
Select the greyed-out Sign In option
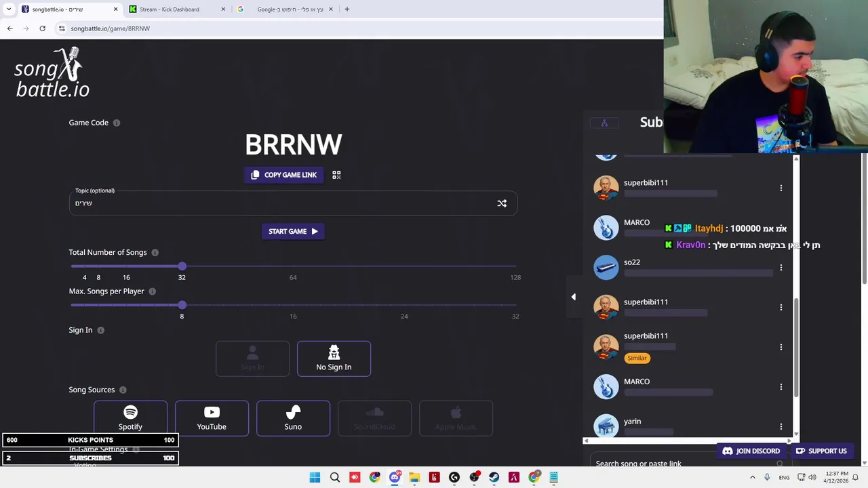[252, 359]
